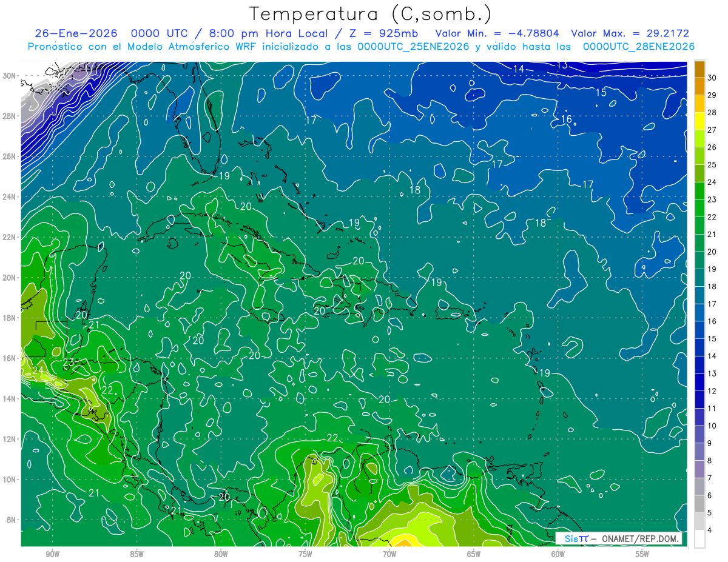Click the "30N" latitude axis label
Viewport: 728px width, 562px height.
tap(10, 75)
